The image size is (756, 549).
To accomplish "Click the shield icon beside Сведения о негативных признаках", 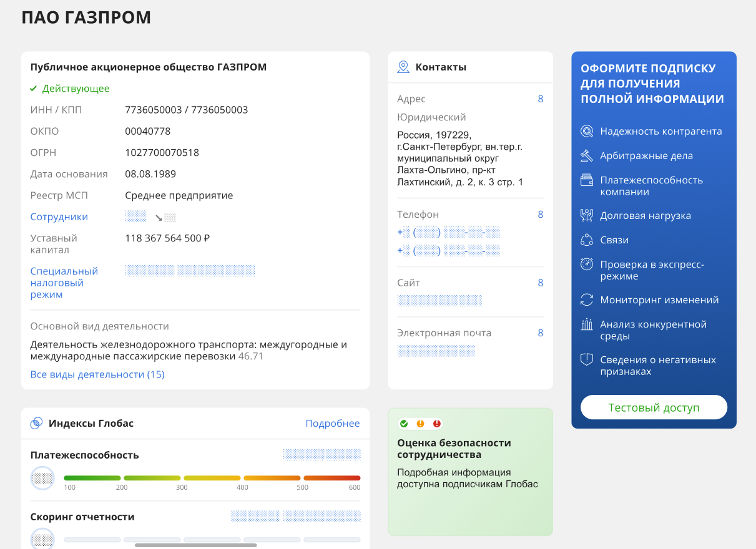I will (586, 360).
